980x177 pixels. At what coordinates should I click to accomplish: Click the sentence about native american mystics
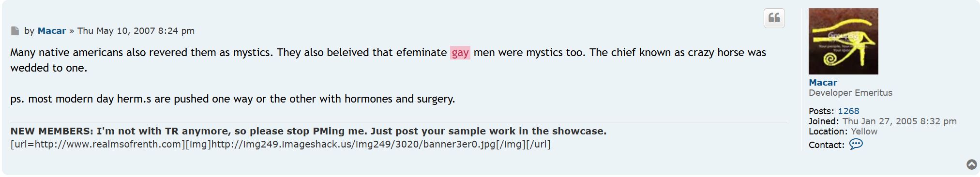tap(142, 53)
